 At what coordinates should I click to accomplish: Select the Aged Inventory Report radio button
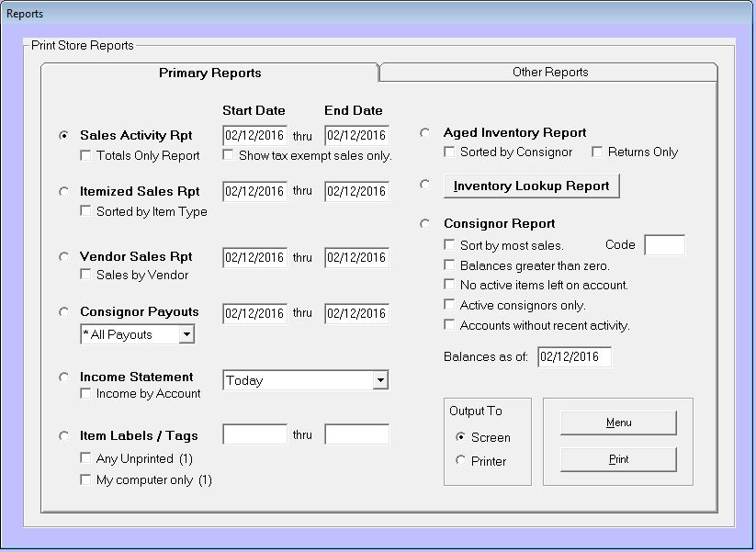tap(424, 132)
